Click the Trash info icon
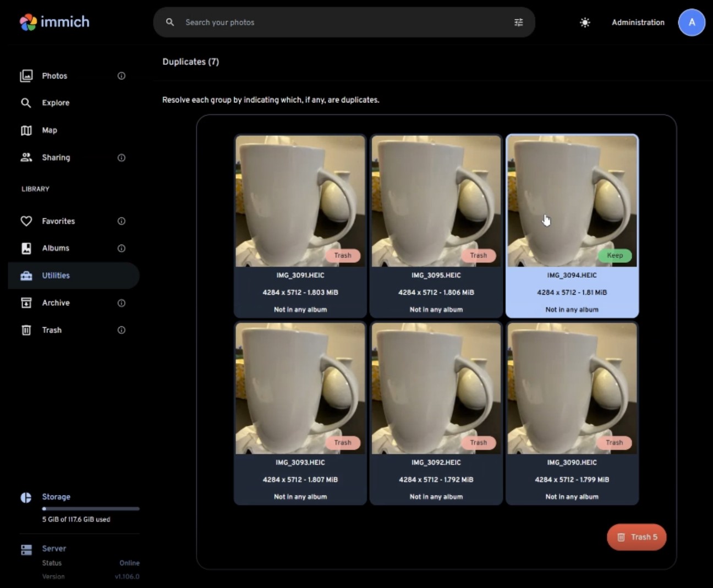Screen dimensions: 713x588 (x=122, y=330)
